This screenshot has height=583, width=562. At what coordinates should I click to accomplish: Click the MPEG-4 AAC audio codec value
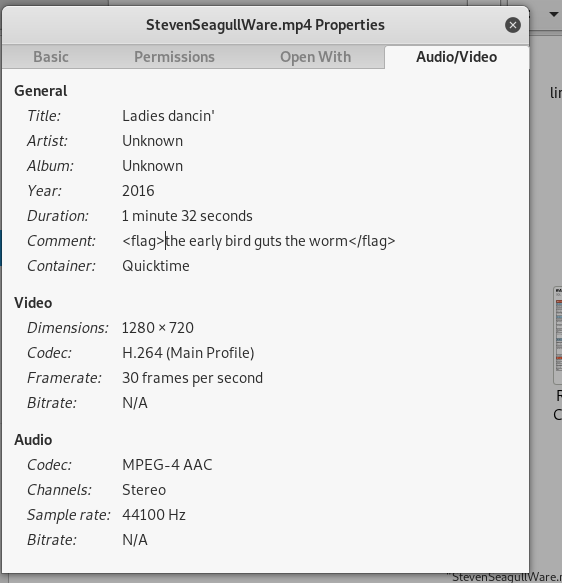(x=167, y=465)
